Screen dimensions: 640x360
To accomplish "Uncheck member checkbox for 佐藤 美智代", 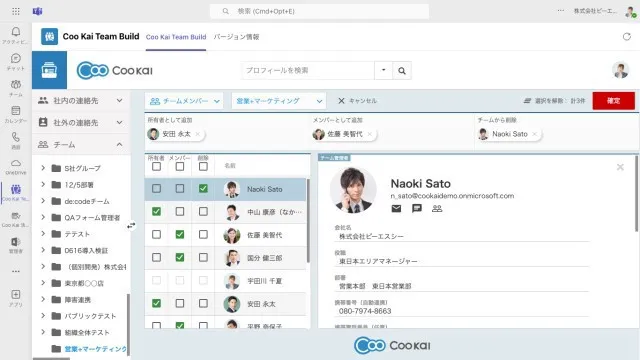I will coord(180,234).
